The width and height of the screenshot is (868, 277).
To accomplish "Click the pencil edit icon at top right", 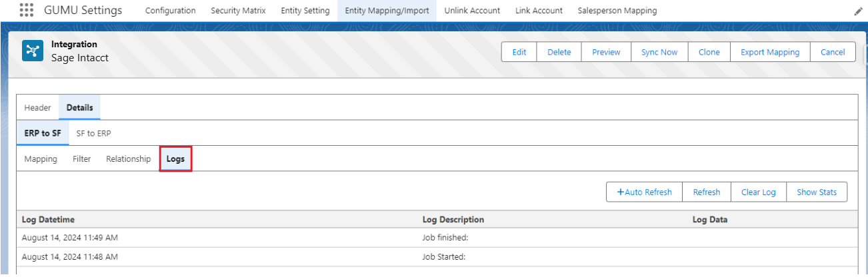I will (858, 11).
